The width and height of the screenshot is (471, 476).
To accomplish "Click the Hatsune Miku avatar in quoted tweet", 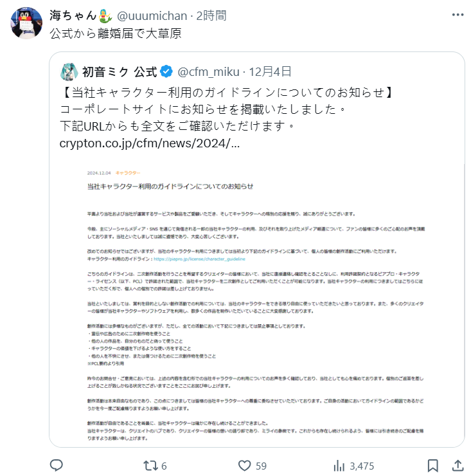I will (x=69, y=72).
